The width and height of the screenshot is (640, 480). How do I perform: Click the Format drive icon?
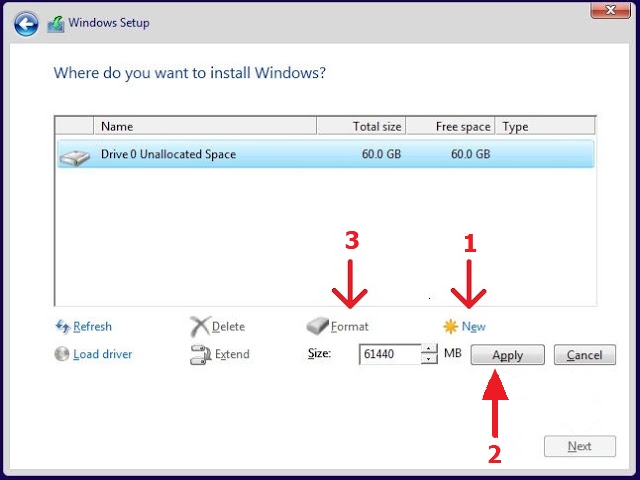point(318,326)
